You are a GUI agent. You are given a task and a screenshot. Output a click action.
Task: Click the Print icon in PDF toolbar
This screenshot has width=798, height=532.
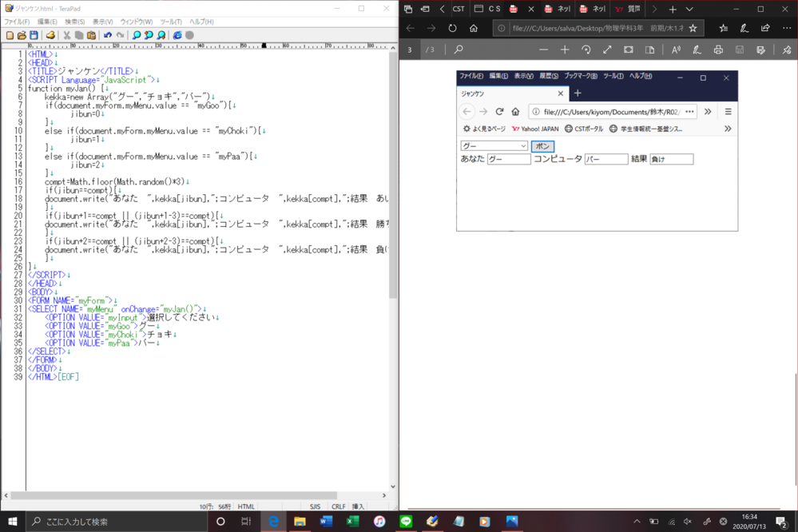(718, 50)
